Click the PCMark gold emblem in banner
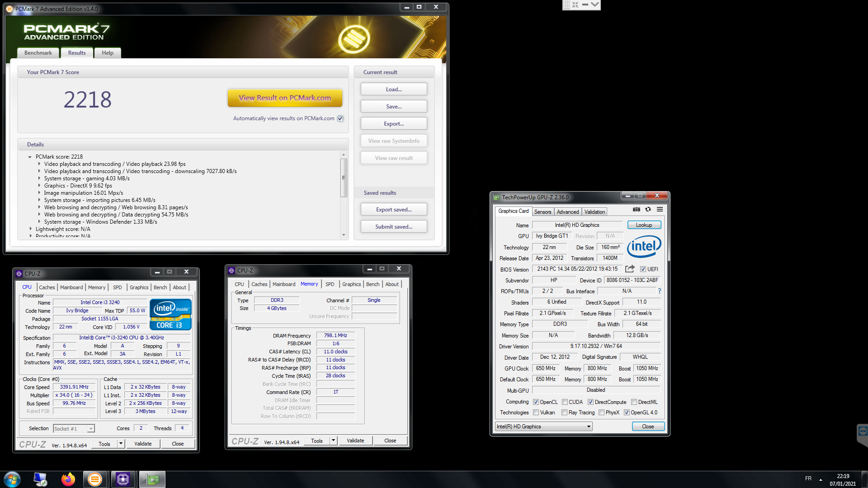The width and height of the screenshot is (868, 488). [354, 38]
